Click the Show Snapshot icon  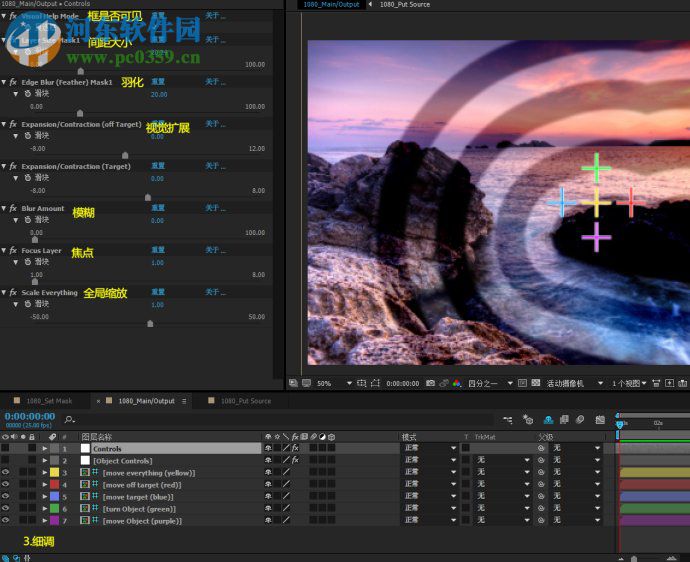444,383
